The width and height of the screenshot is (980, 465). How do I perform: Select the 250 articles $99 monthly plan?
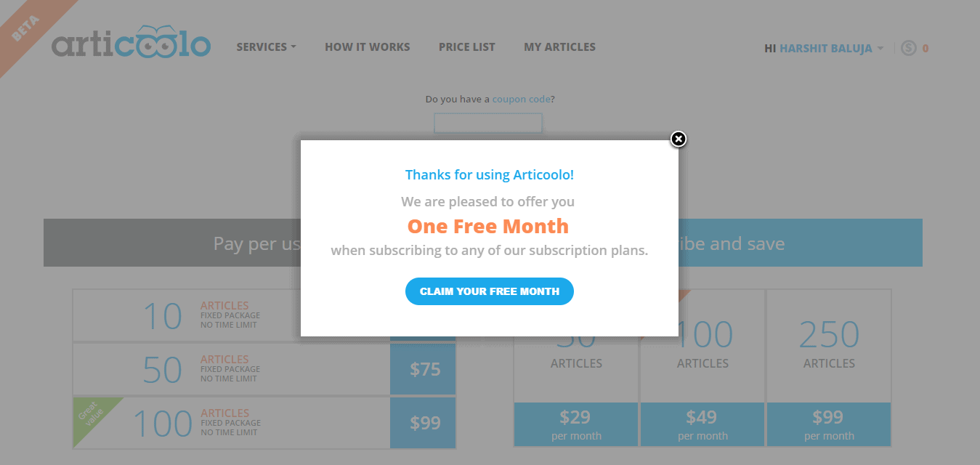[829, 368]
